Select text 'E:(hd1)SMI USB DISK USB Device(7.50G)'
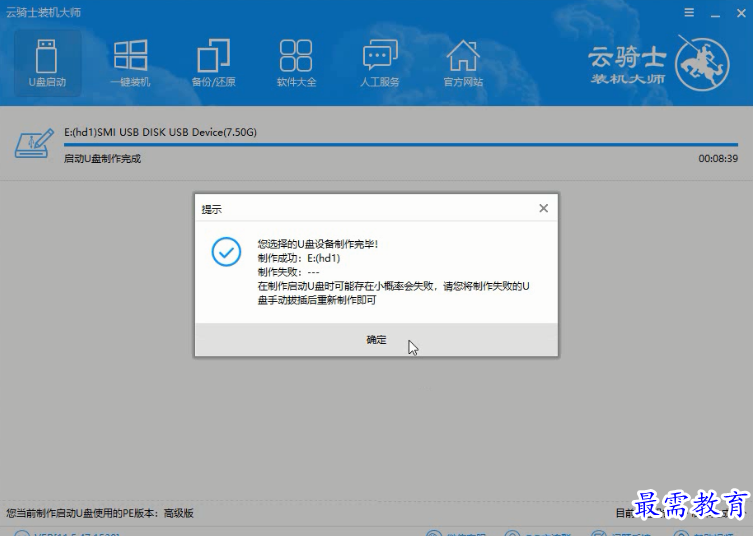This screenshot has height=536, width=756. click(160, 132)
